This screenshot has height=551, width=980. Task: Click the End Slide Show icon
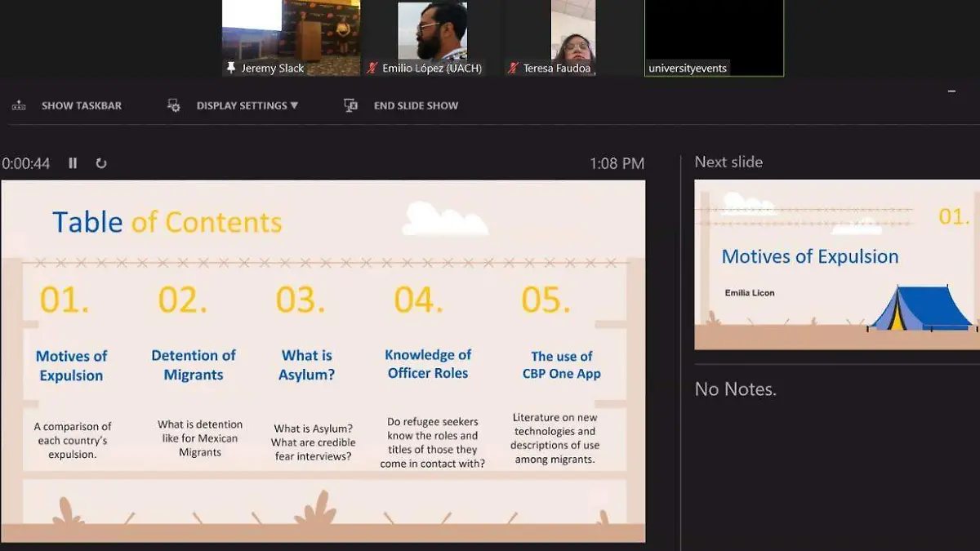click(x=350, y=105)
